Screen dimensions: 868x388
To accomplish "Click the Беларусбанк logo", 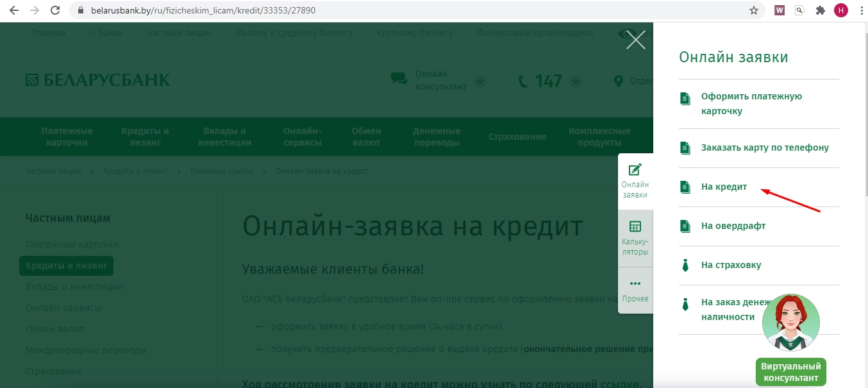I will [x=98, y=80].
